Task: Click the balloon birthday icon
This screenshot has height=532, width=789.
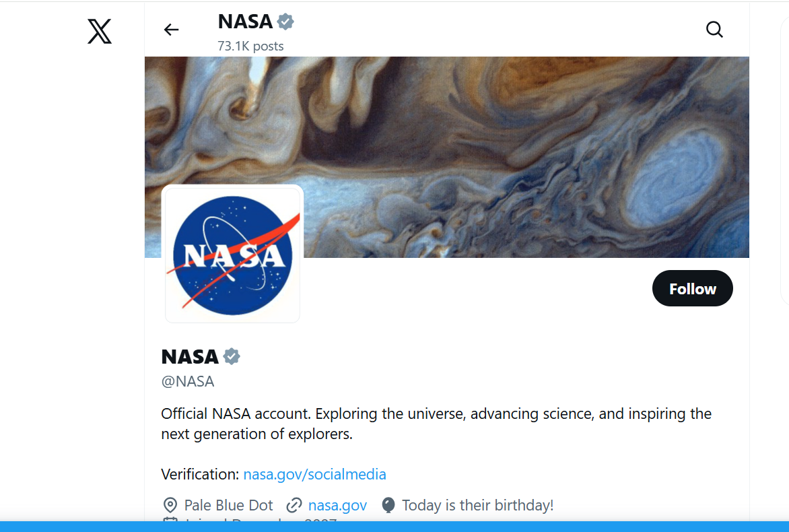Action: click(388, 504)
